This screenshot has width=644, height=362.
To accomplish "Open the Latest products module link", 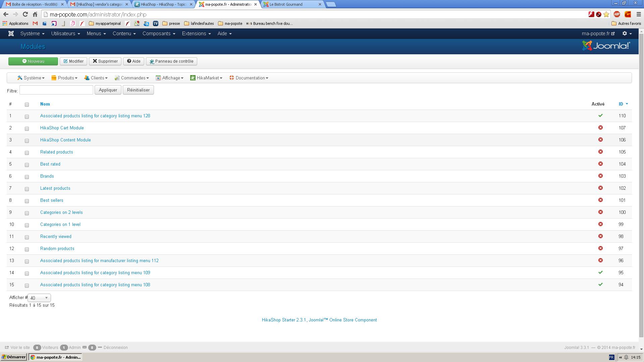I will 55,188.
